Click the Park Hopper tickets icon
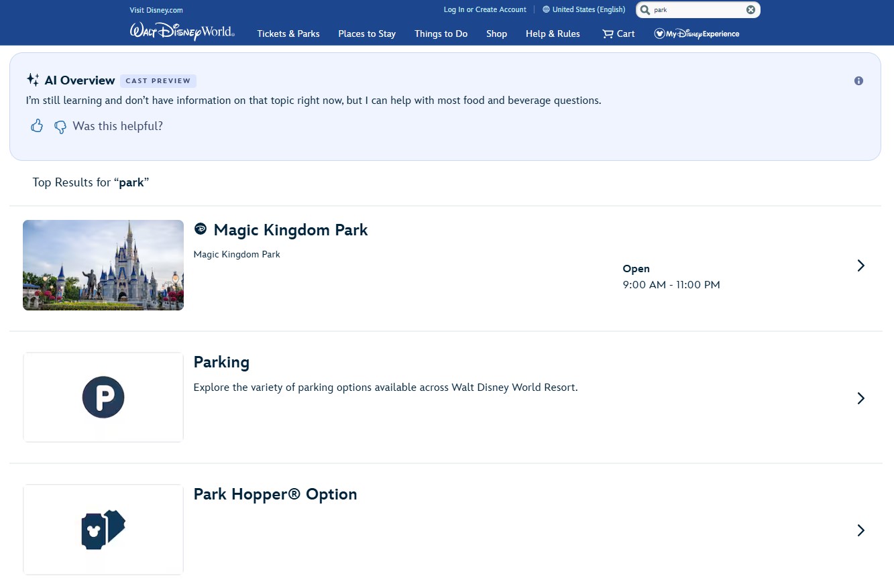Screen dimensions: 894x588 [103, 530]
